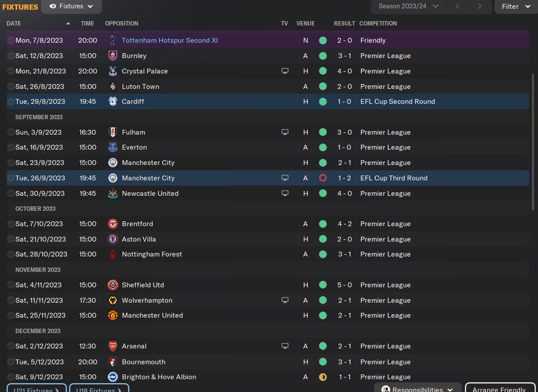Click the Sheffield Utd club badge
The width and height of the screenshot is (538, 392).
coord(113,285)
